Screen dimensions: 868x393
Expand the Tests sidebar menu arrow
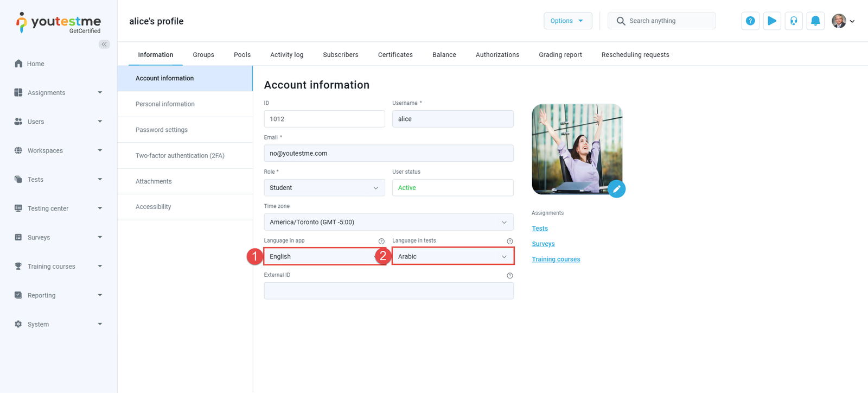(x=100, y=179)
